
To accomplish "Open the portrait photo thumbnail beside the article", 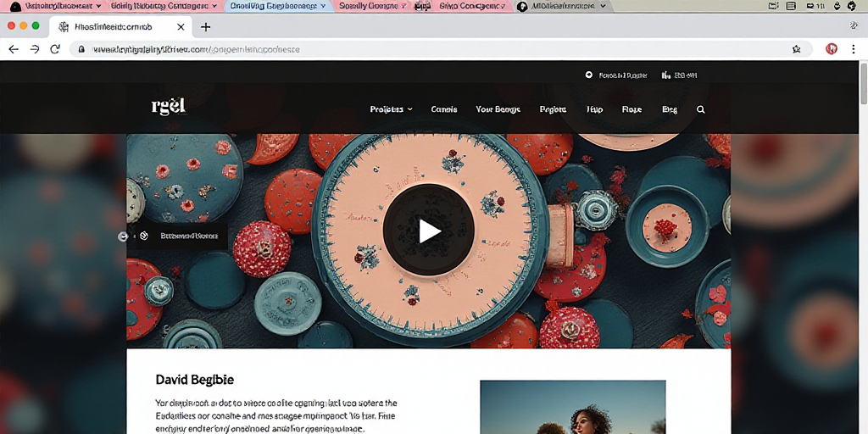I will coord(573,407).
